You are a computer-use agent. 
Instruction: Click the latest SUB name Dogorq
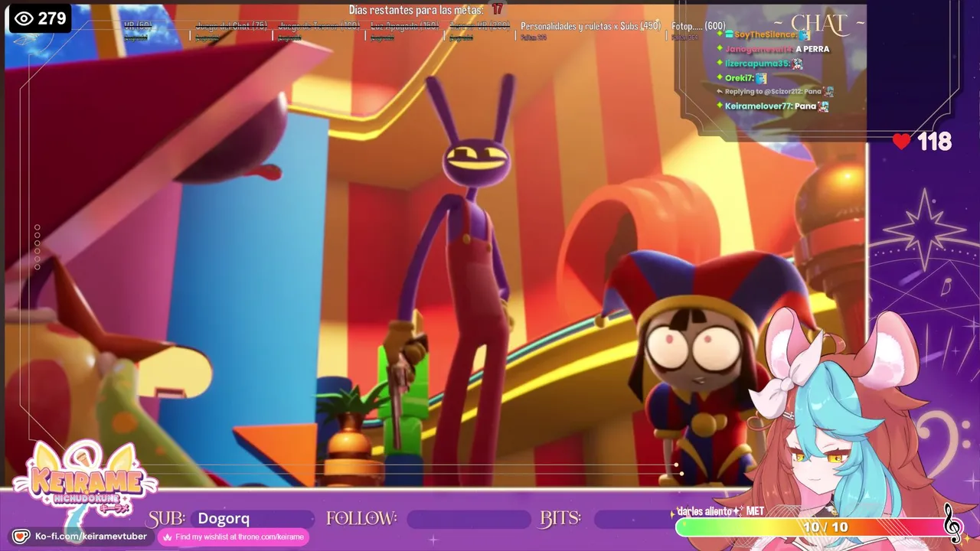[x=224, y=518]
